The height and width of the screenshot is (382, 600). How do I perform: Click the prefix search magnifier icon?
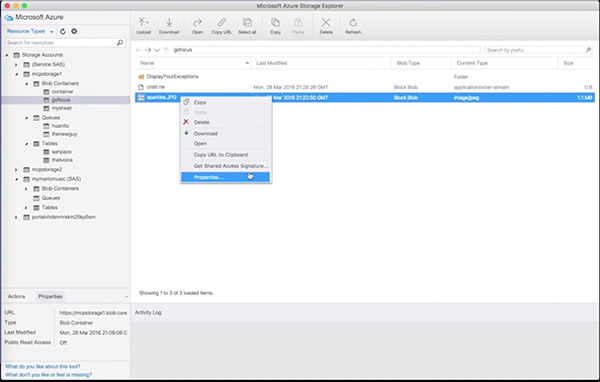[589, 50]
